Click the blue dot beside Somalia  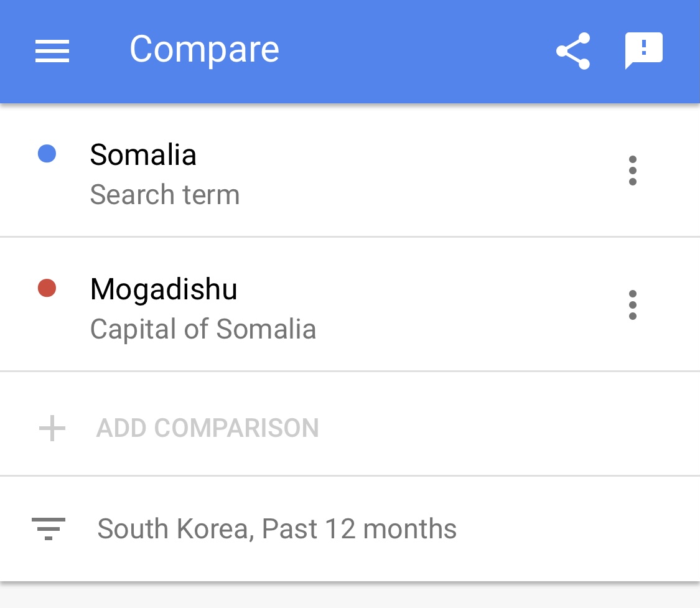coord(47,154)
